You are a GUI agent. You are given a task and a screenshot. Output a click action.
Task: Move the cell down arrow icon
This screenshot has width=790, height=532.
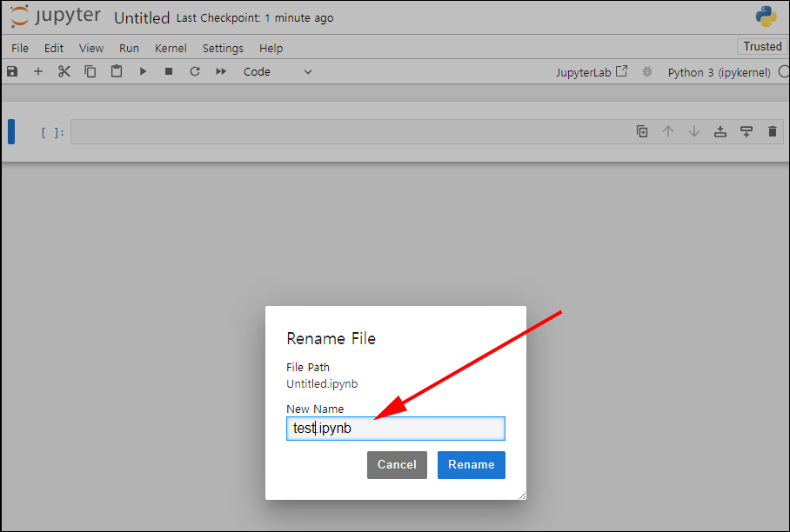pyautogui.click(x=694, y=131)
